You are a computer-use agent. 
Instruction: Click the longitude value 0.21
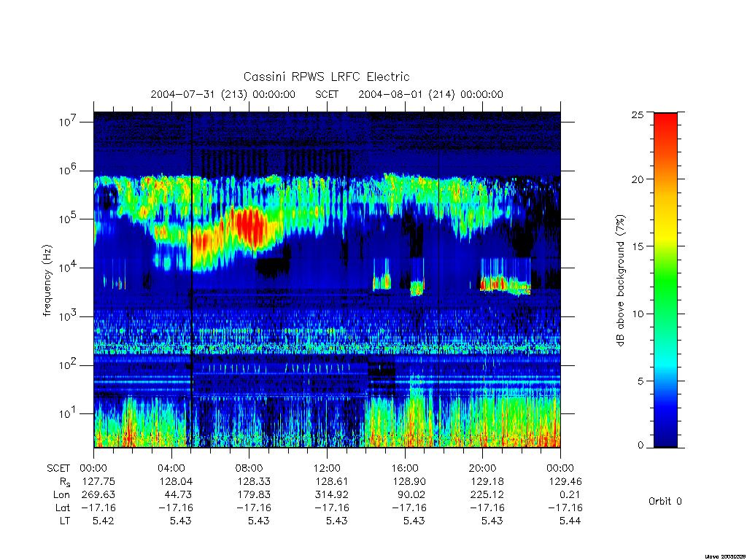click(x=570, y=495)
